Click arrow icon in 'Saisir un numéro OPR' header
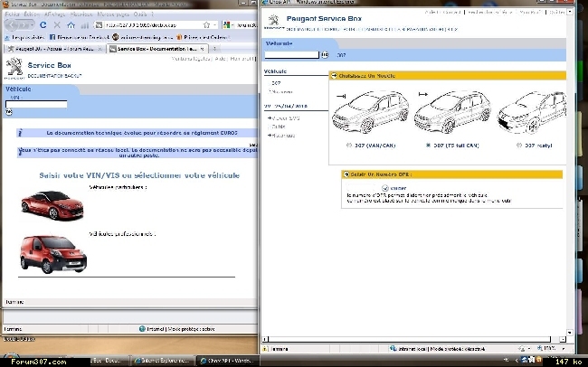Screen dimensions: 588x367 pos(346,174)
